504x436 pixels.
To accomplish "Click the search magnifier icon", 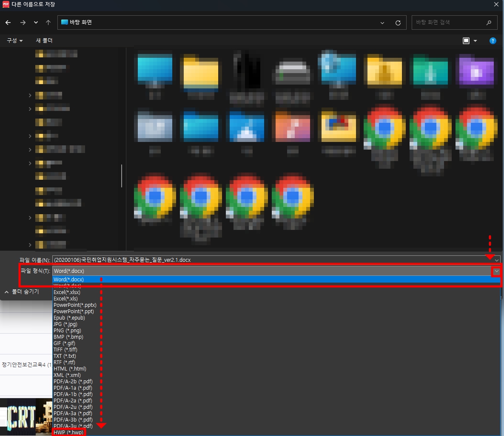I will (x=489, y=23).
